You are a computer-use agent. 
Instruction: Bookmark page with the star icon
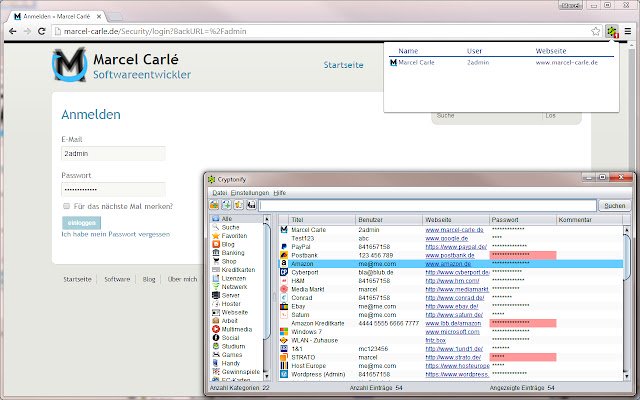pyautogui.click(x=596, y=31)
